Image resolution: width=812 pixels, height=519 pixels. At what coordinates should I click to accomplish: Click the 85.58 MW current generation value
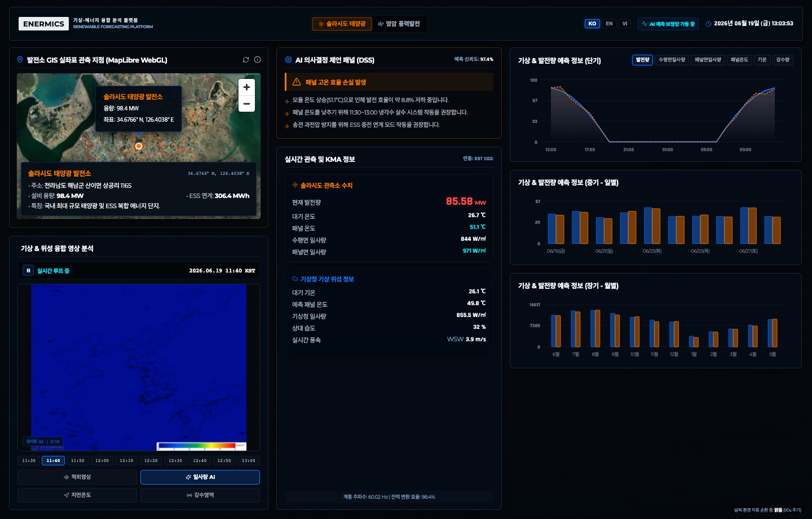pyautogui.click(x=466, y=201)
